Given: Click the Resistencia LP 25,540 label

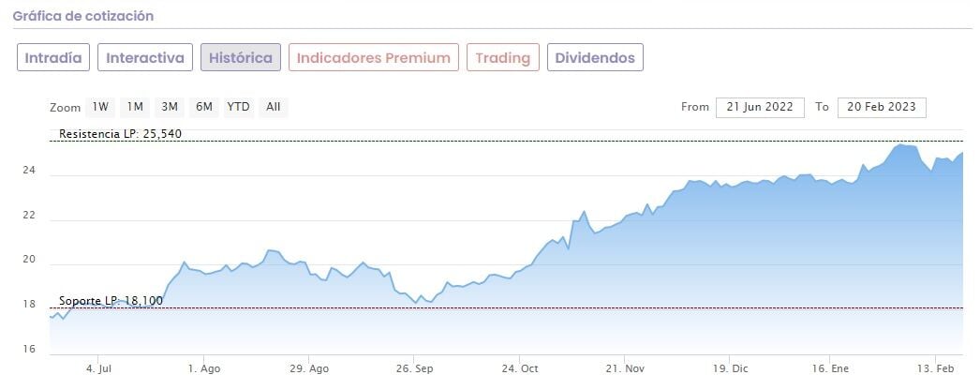Looking at the screenshot, I should (x=120, y=134).
